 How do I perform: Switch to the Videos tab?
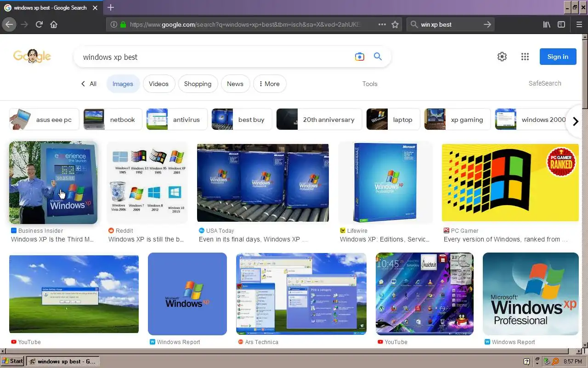coord(158,84)
